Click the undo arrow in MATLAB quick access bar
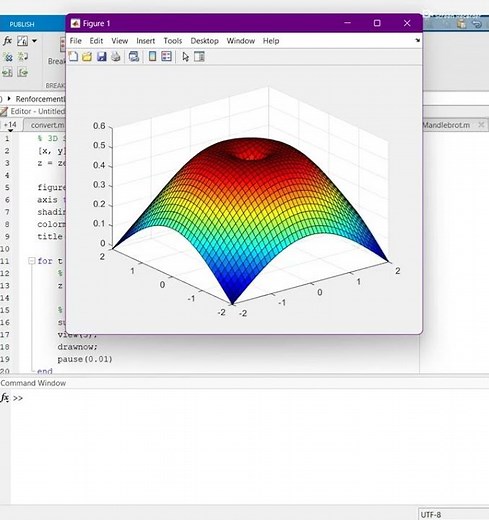This screenshot has height=520, width=489. coord(477,24)
